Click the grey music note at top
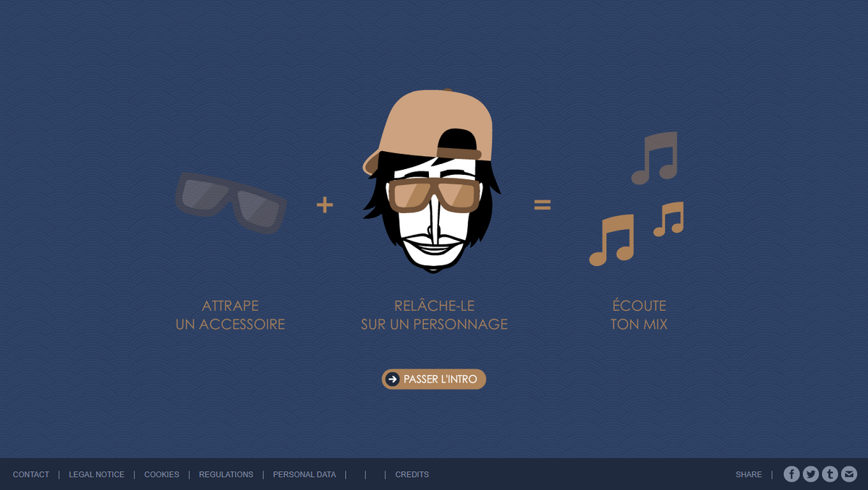The image size is (868, 490). click(655, 158)
